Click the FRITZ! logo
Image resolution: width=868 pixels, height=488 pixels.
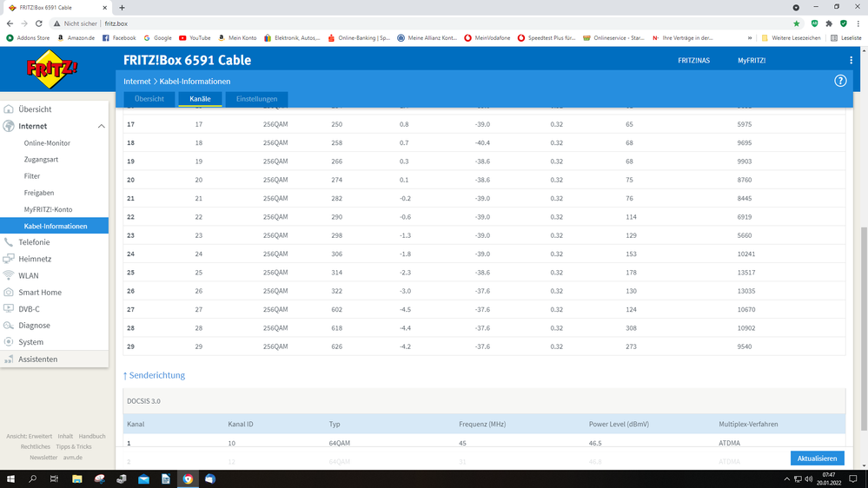point(52,69)
